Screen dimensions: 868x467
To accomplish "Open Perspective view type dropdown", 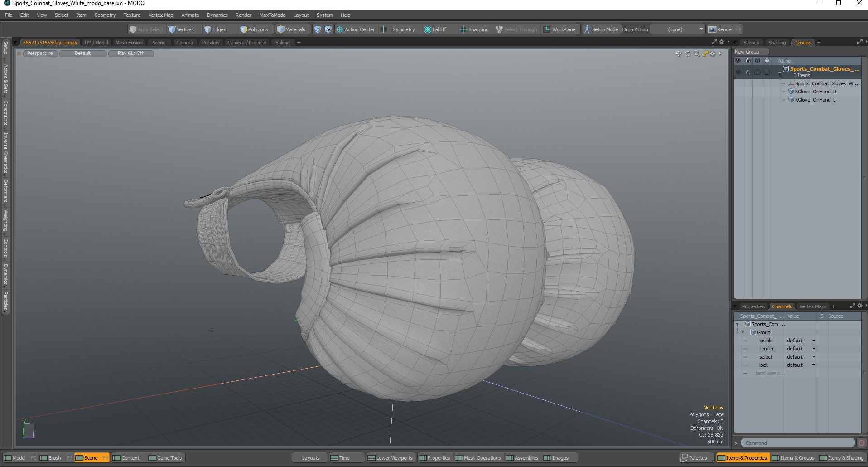I will [x=40, y=54].
